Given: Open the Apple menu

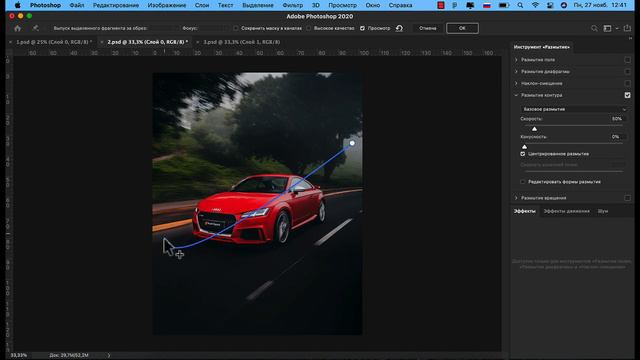Looking at the screenshot, I should coord(18,5).
